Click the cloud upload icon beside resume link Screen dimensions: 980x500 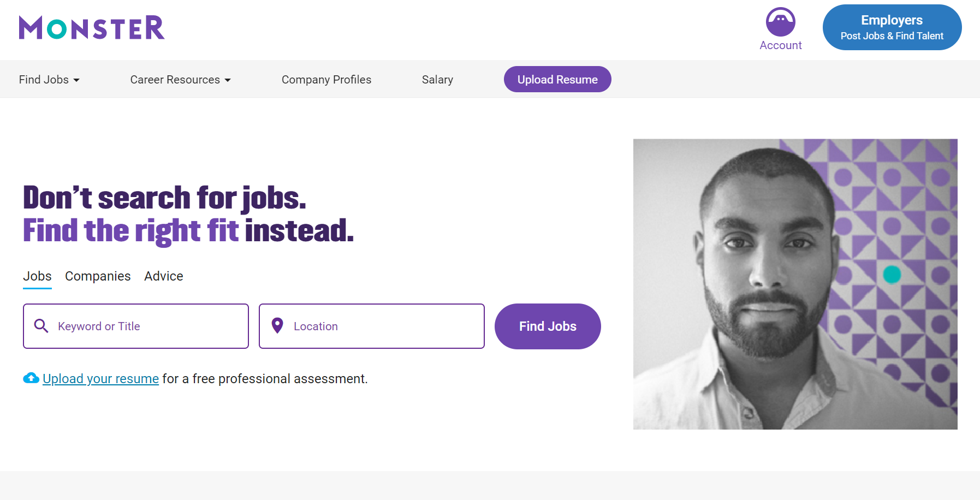point(30,378)
